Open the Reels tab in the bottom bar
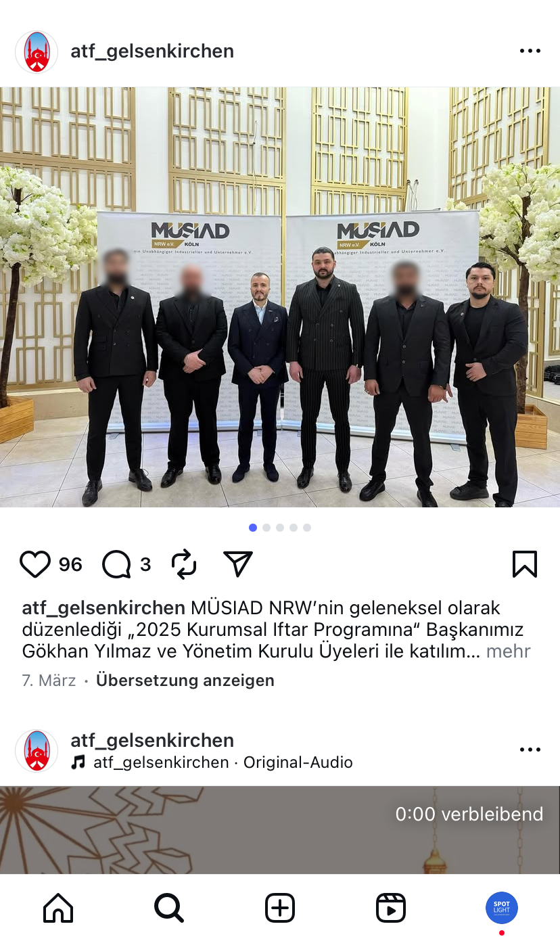This screenshot has width=560, height=941. [391, 908]
